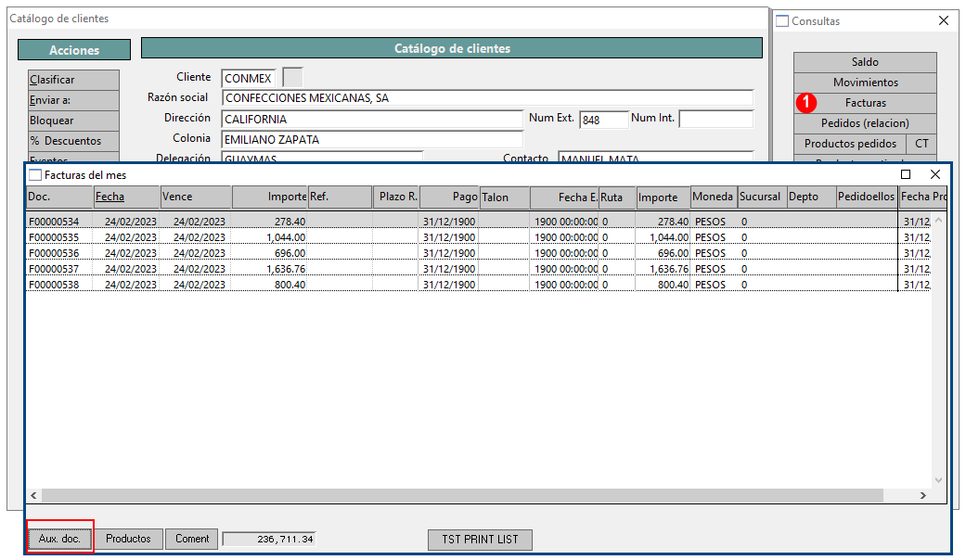This screenshot has width=966, height=560.
Task: Click PESOS in the F00000536 row
Action: click(710, 253)
